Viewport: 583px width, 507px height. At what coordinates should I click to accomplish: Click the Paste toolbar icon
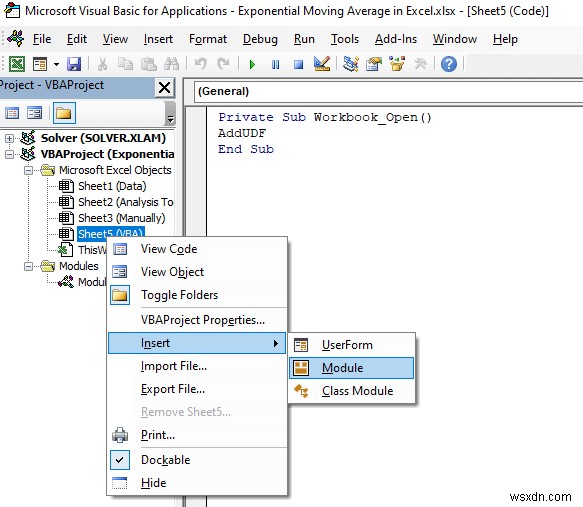(x=148, y=64)
